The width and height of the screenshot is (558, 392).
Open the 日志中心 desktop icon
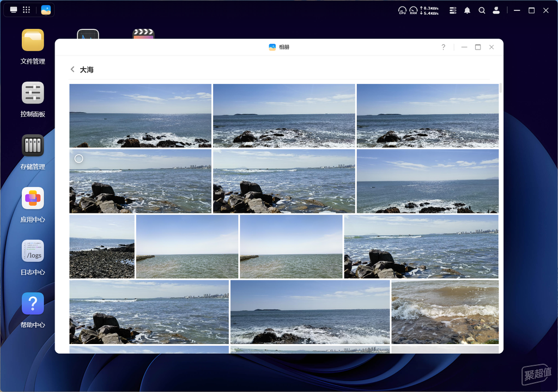(33, 258)
